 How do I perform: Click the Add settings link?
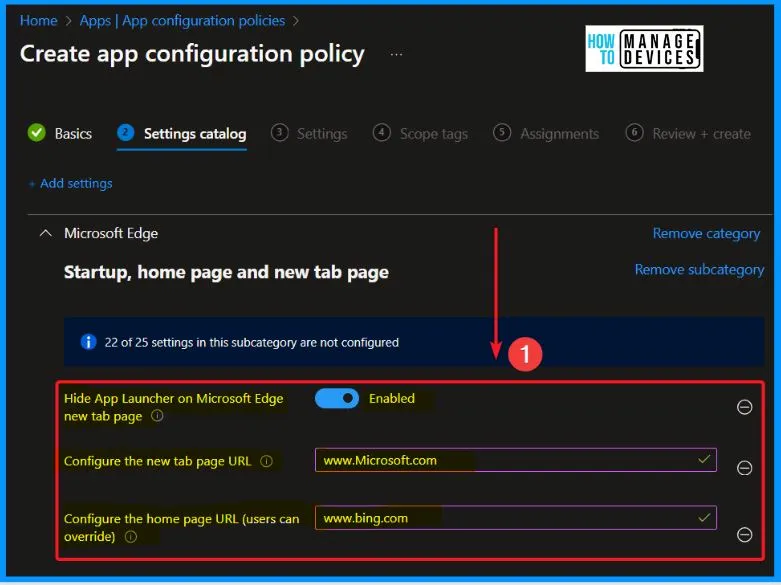pyautogui.click(x=71, y=183)
